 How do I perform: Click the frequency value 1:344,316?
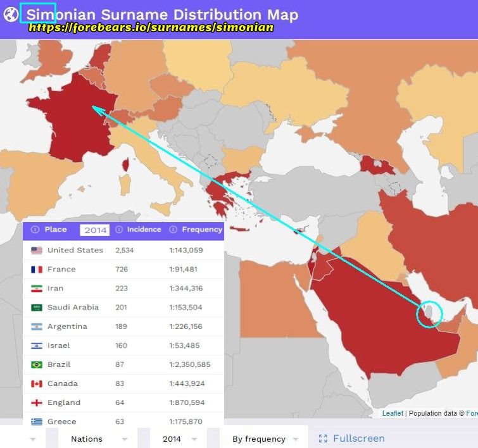186,289
